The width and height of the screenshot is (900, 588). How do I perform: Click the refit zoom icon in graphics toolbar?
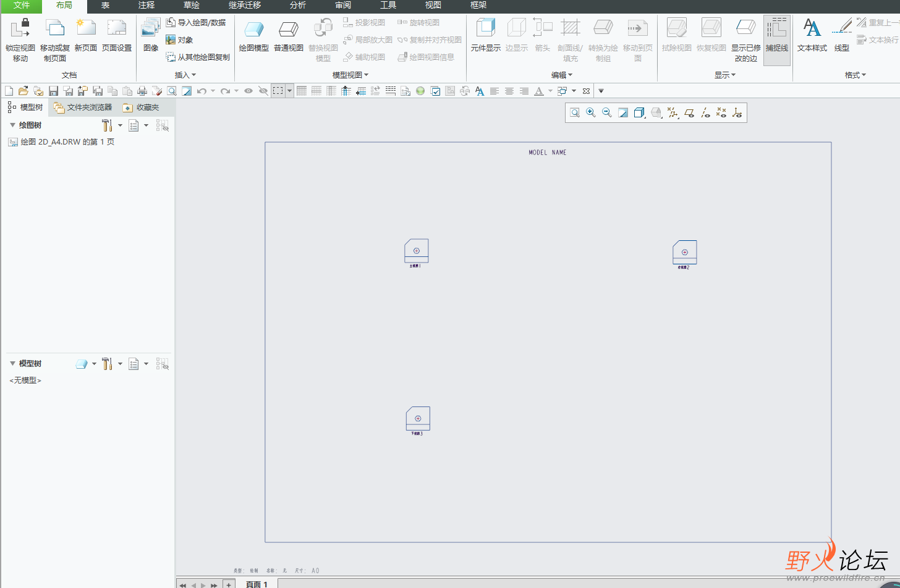[x=575, y=112]
